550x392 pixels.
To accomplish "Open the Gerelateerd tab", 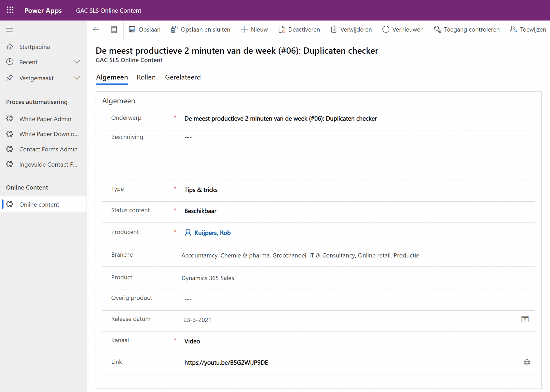I will 183,77.
